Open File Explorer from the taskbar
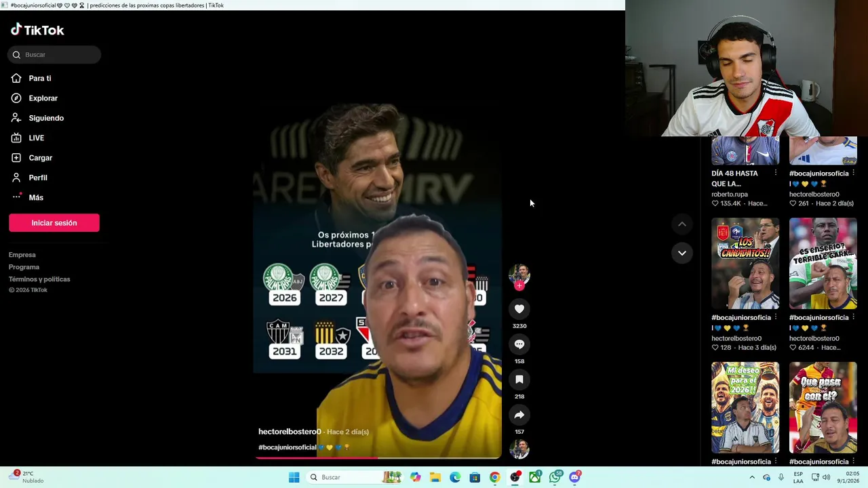The height and width of the screenshot is (488, 868). click(435, 477)
